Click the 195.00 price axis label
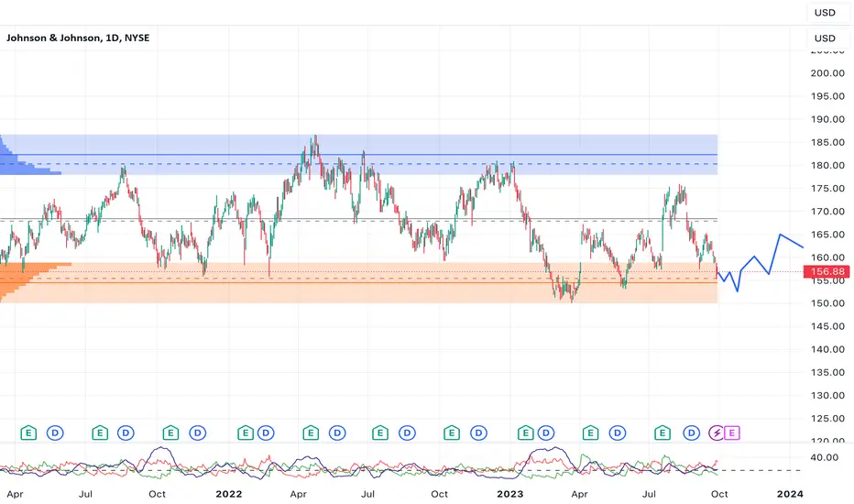854x504 pixels. (x=827, y=96)
